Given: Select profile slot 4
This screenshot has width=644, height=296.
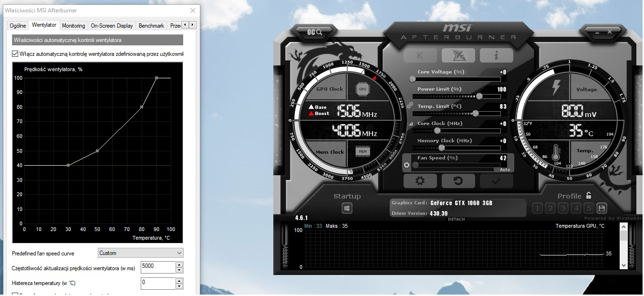Looking at the screenshot, I should (x=576, y=208).
